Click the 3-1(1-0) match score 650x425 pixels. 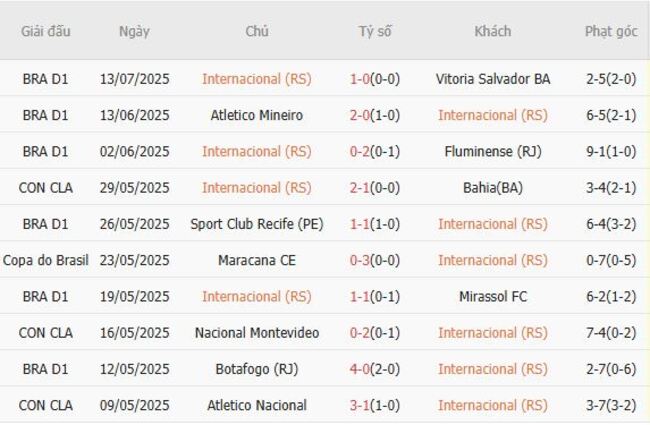click(375, 405)
